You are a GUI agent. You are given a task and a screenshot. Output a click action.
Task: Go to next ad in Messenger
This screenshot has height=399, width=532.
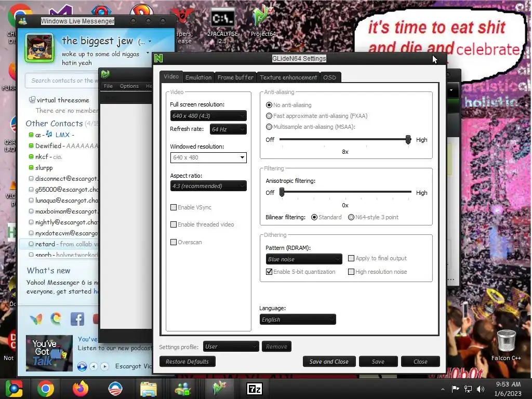[x=105, y=366]
